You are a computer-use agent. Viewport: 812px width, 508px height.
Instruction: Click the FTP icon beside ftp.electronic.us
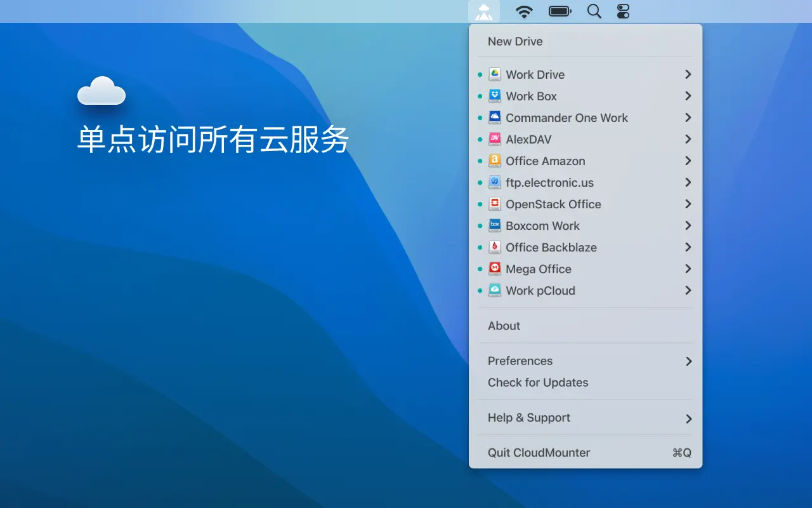coord(495,182)
